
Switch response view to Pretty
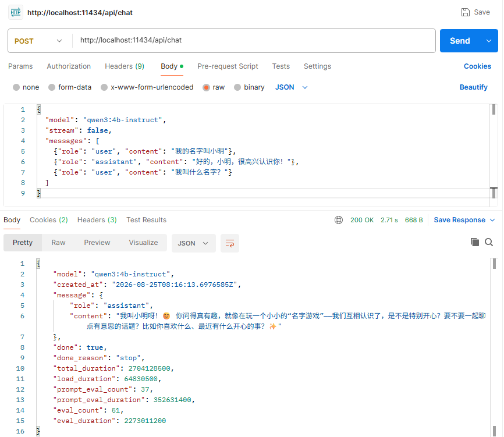23,243
